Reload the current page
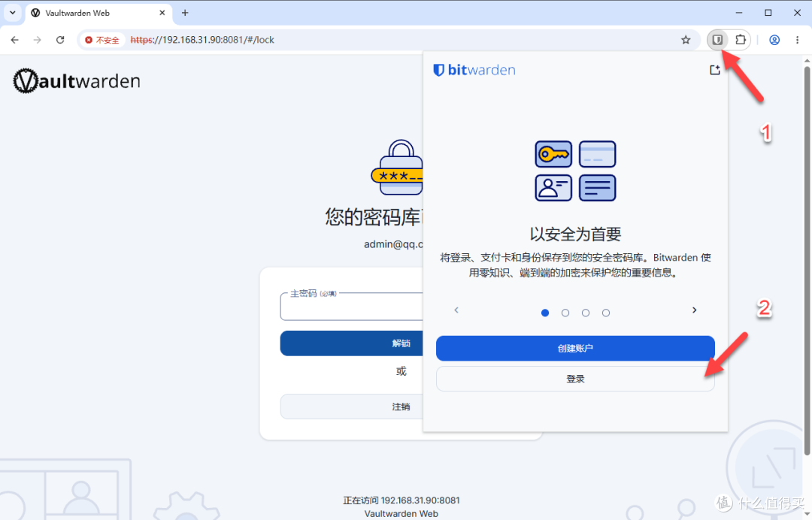The width and height of the screenshot is (812, 520). click(x=60, y=40)
